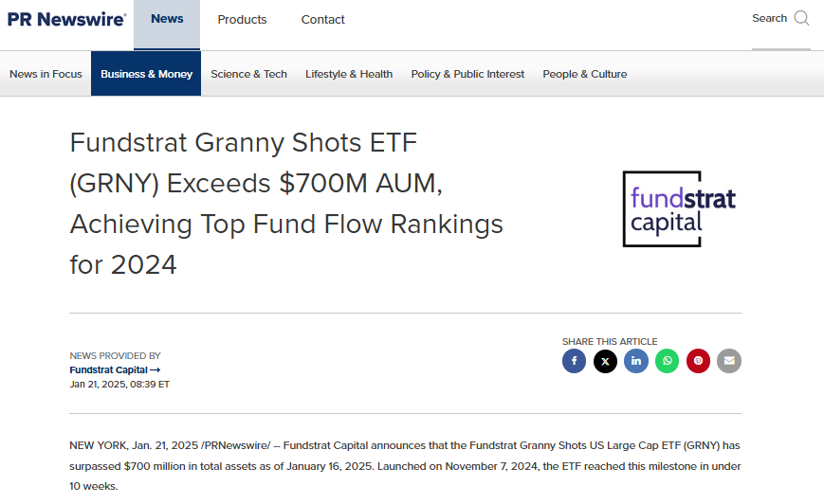Viewport: 824px width, 504px height.
Task: Click the Search text label
Action: pos(769,18)
